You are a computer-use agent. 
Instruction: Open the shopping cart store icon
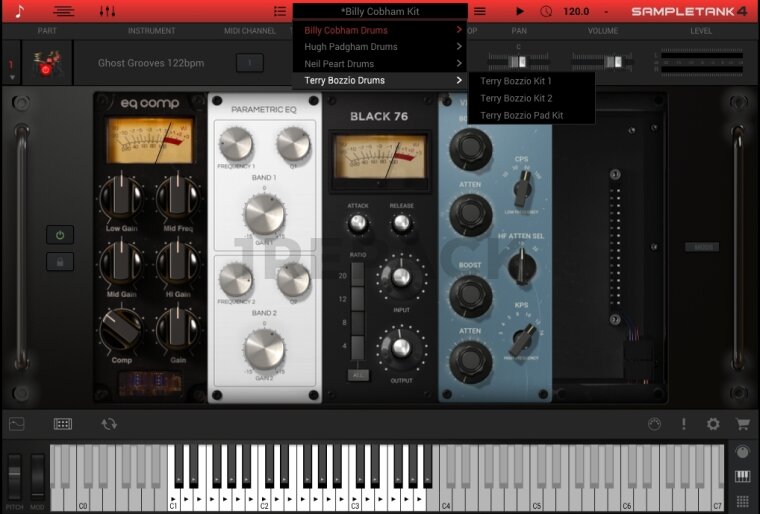pos(742,424)
